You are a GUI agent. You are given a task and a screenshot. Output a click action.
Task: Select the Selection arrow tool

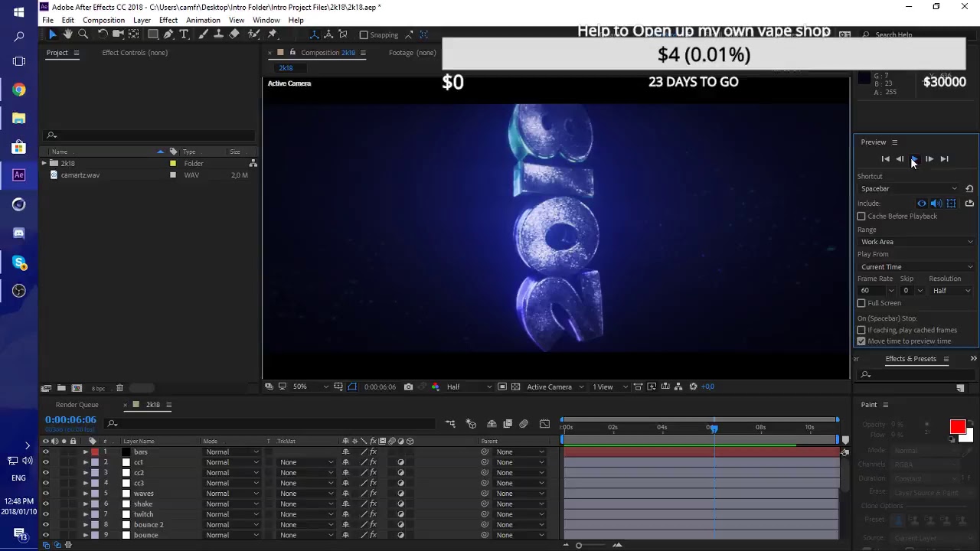pyautogui.click(x=52, y=34)
